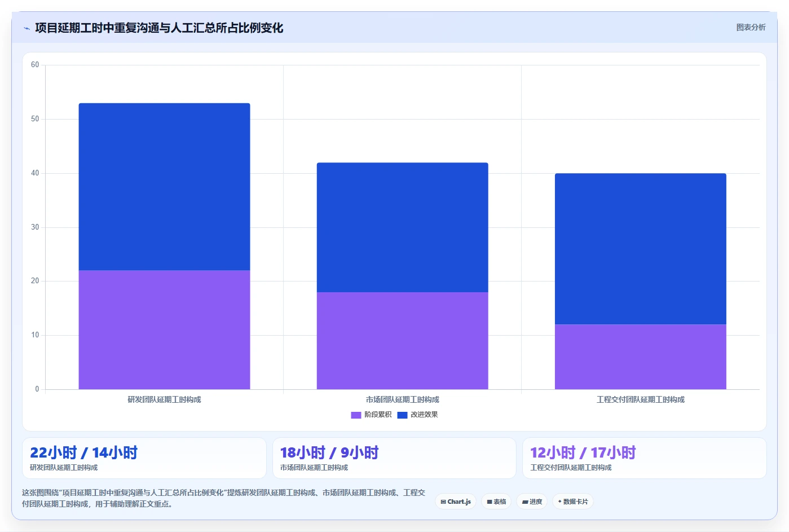Viewport: 789px width, 532px height.
Task: Click the 研发团队延期工时构成 caption under 22小时
Action: 64,468
